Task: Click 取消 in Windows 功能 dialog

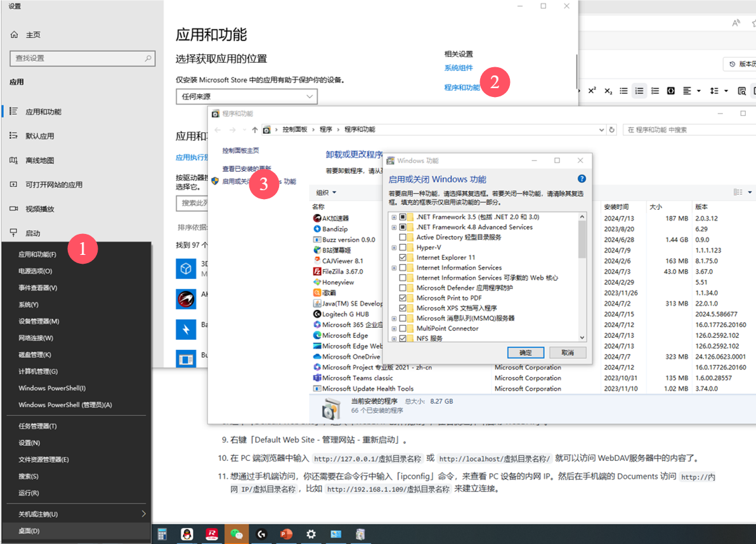Action: (x=568, y=353)
